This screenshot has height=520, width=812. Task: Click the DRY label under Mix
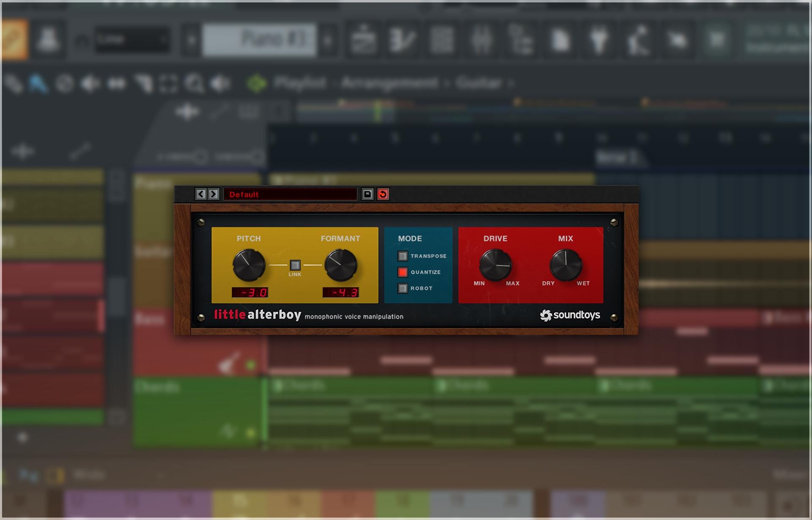pos(548,283)
